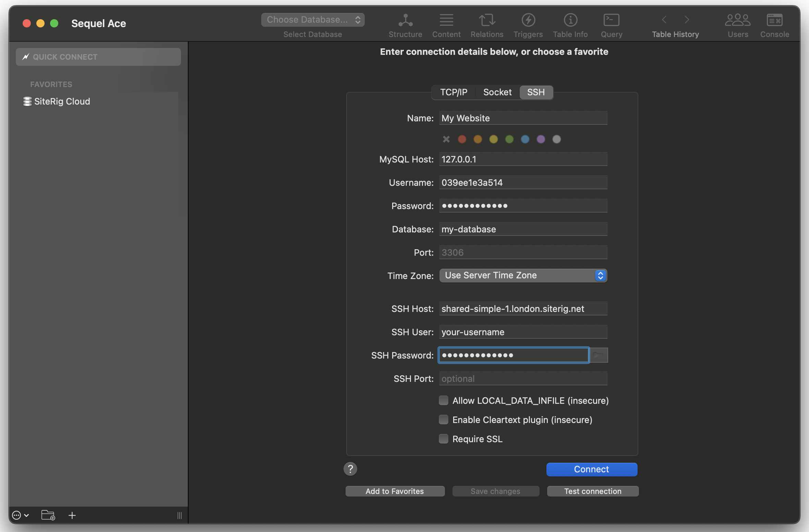Viewport: 809px width, 532px height.
Task: Open the Table Info icon
Action: (570, 21)
